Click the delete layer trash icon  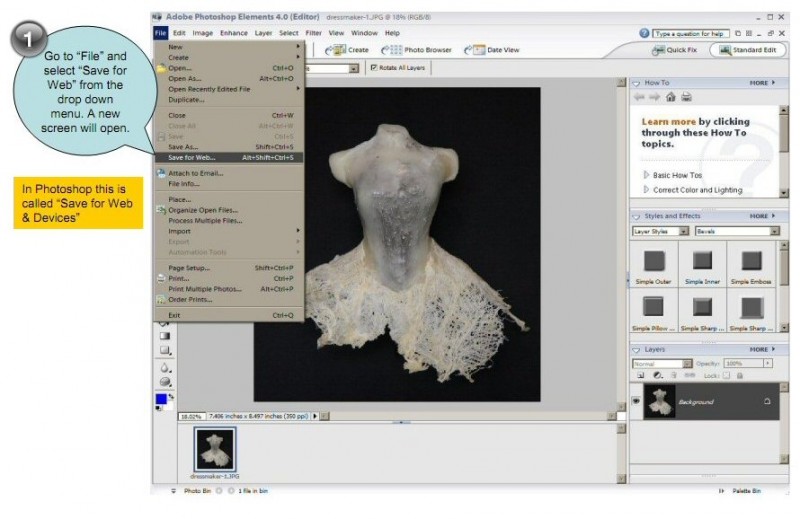(673, 376)
